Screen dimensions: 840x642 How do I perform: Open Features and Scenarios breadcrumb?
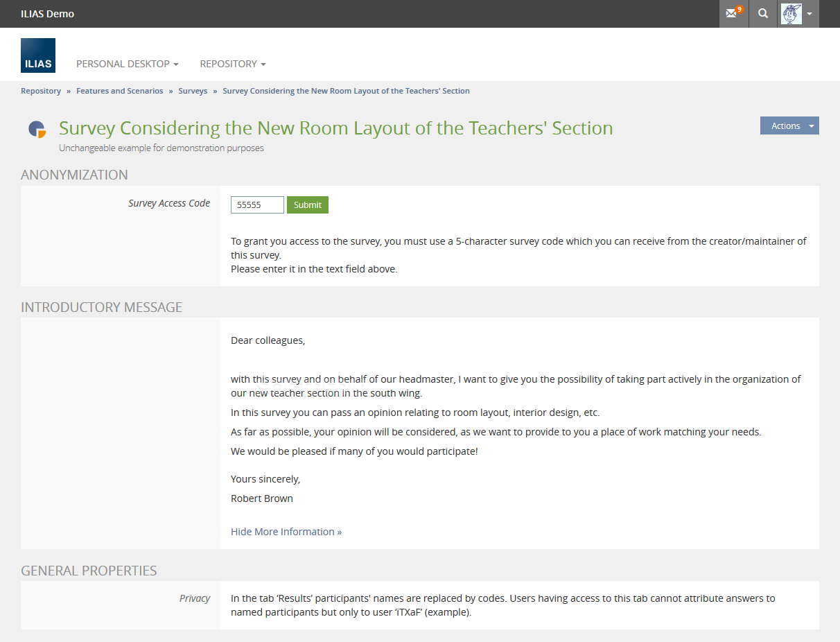tap(120, 91)
